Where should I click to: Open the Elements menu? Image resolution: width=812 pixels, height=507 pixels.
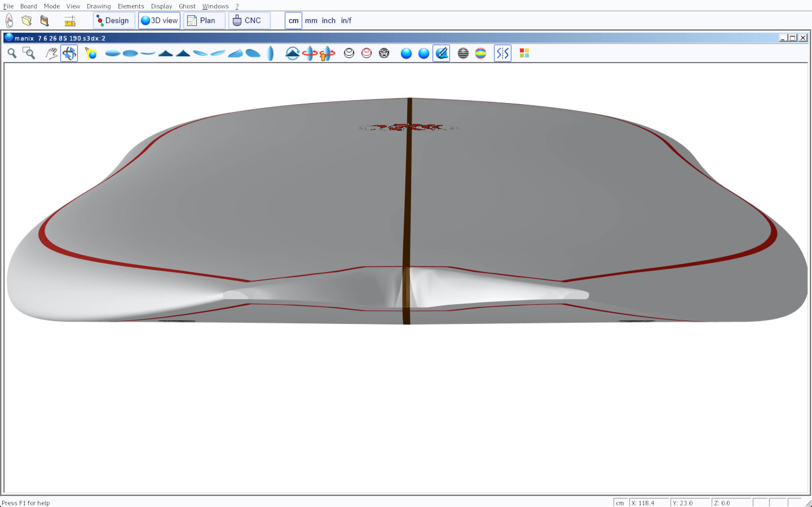(131, 6)
